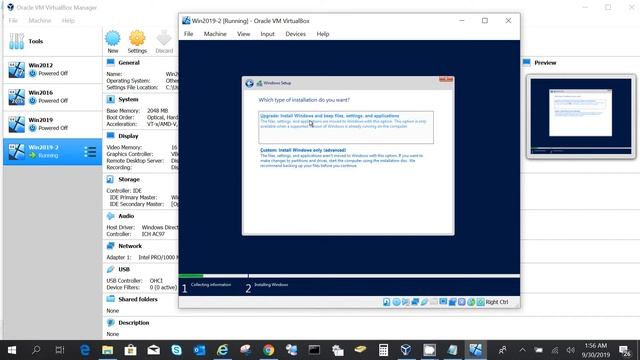
Task: Collapse the General section in Manager details
Action: (129, 62)
